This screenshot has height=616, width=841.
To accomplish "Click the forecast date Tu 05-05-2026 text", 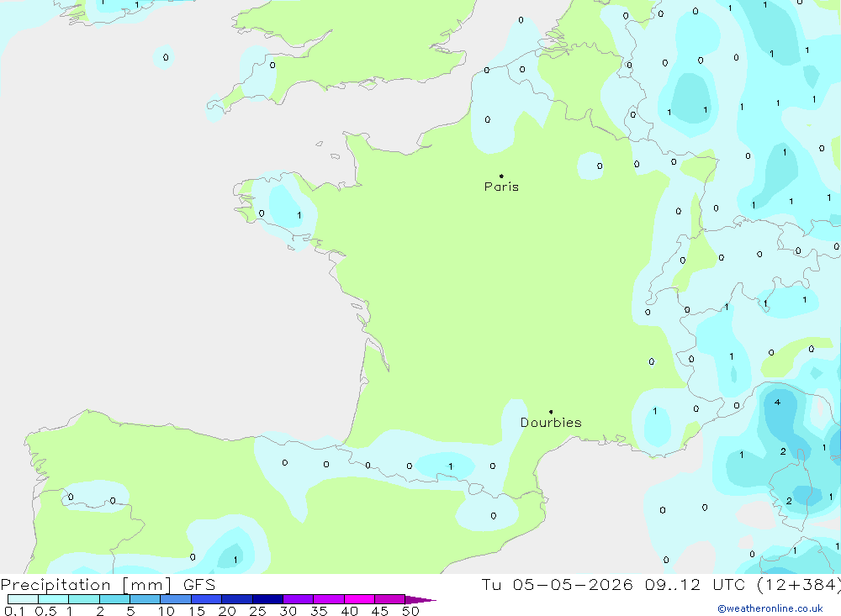I will point(558,584).
